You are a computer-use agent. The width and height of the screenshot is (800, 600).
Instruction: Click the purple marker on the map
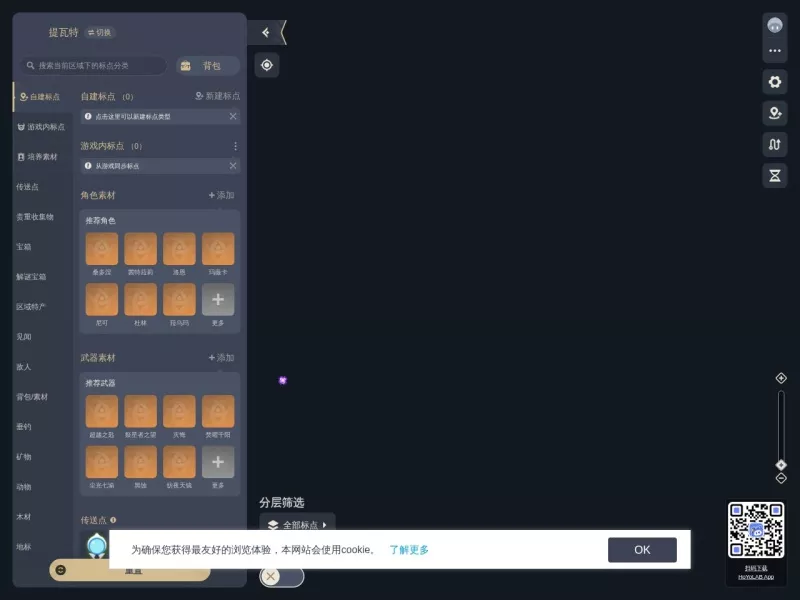(x=283, y=380)
